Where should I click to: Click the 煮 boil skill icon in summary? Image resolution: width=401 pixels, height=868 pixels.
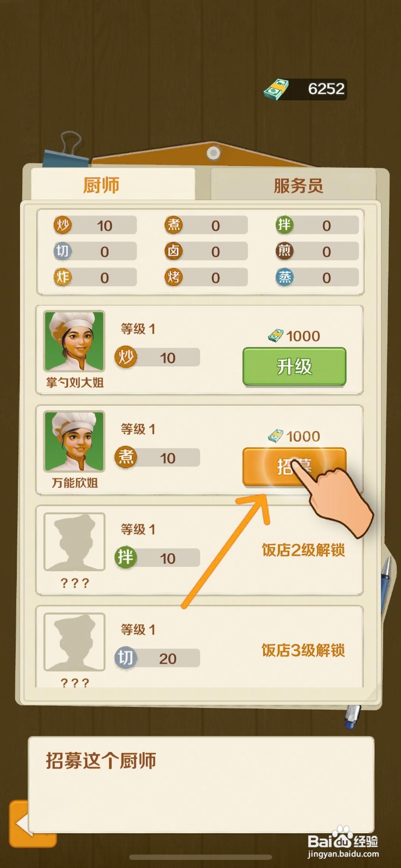174,225
